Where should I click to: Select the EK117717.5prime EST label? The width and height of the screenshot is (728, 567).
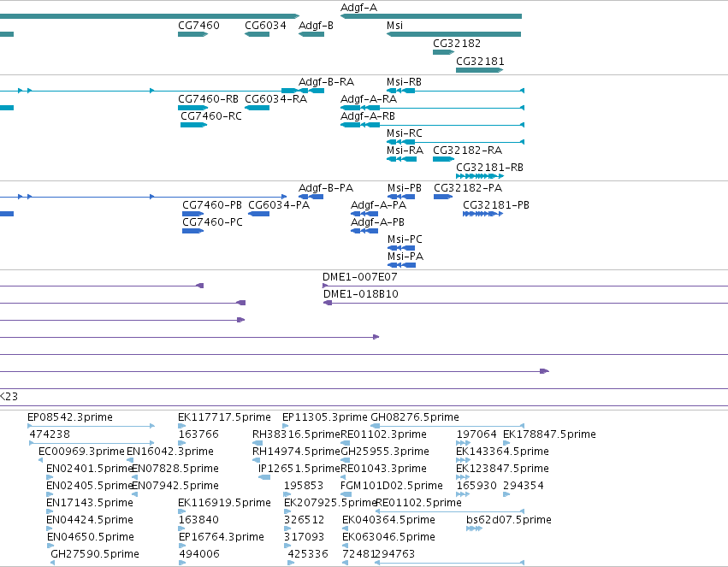tap(224, 417)
